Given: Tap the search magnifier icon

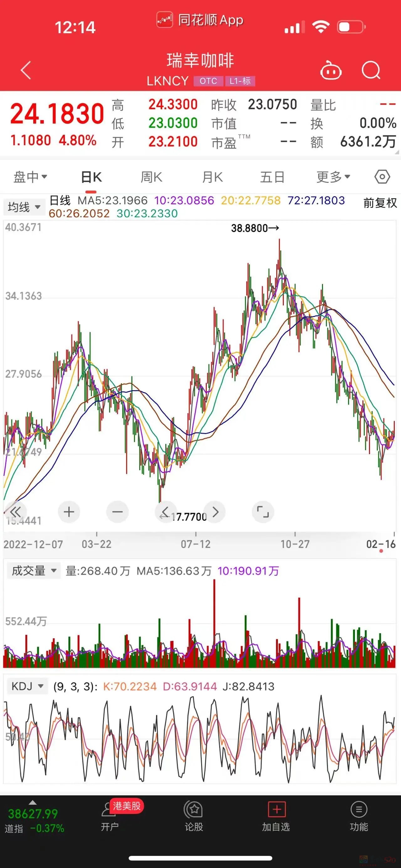Looking at the screenshot, I should pos(371,70).
